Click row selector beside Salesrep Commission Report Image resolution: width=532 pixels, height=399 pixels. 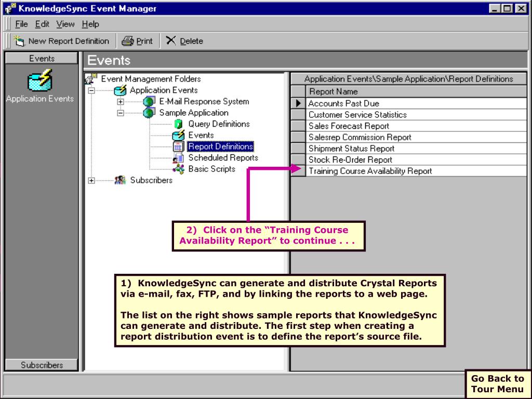coord(298,137)
